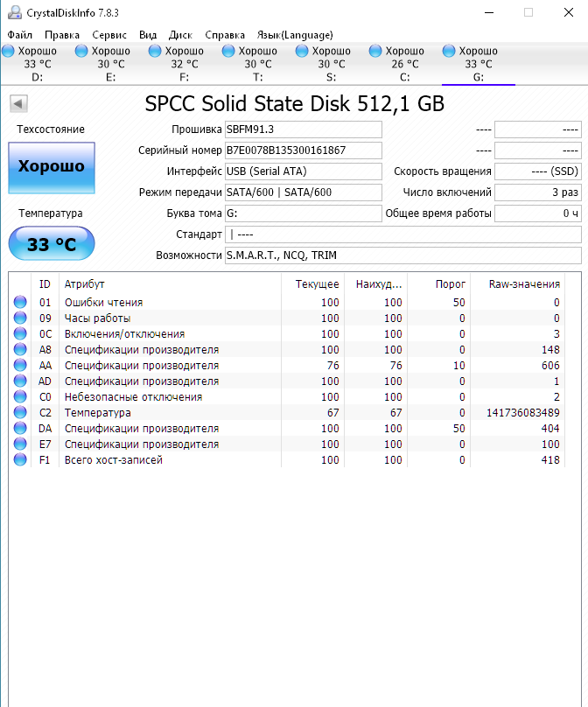The height and width of the screenshot is (707, 588).
Task: Open the Сервис menu
Action: [x=109, y=35]
